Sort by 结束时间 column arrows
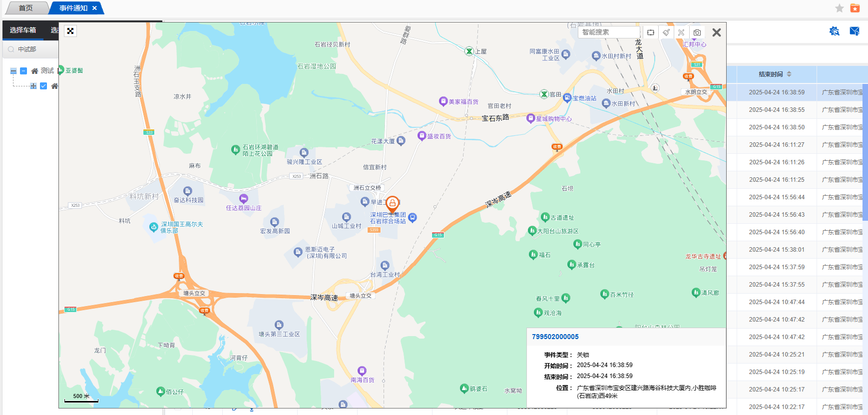The width and height of the screenshot is (868, 415). 789,74
